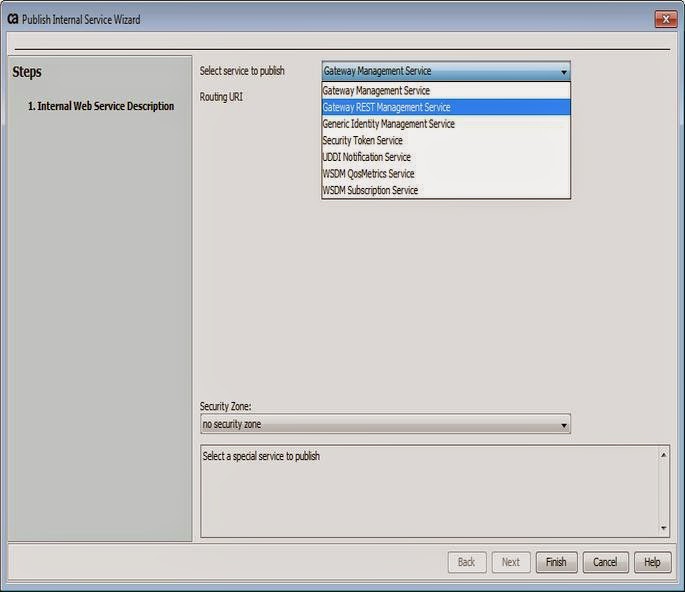
Task: Choose Gateway Management Service from the list
Action: pyautogui.click(x=446, y=90)
